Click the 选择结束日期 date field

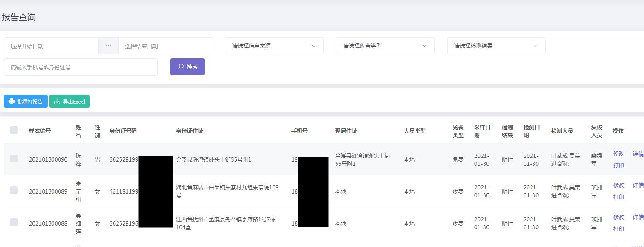click(166, 45)
